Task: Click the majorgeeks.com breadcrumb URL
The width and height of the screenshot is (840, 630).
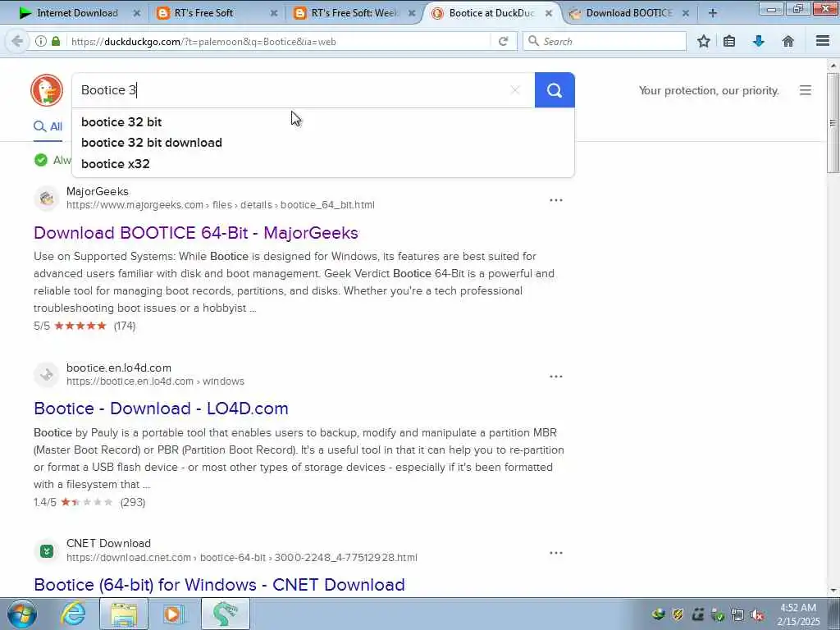Action: tap(220, 204)
